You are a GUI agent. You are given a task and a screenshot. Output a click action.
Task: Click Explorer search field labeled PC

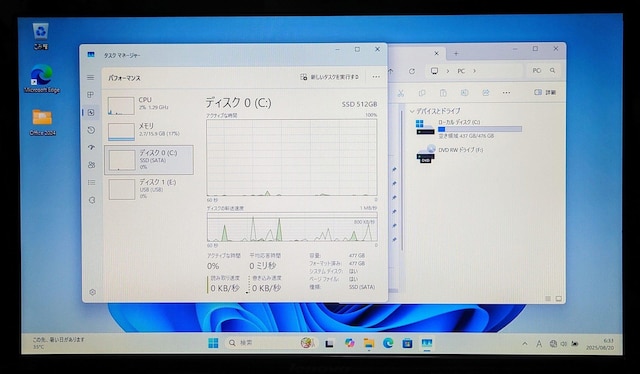click(544, 71)
